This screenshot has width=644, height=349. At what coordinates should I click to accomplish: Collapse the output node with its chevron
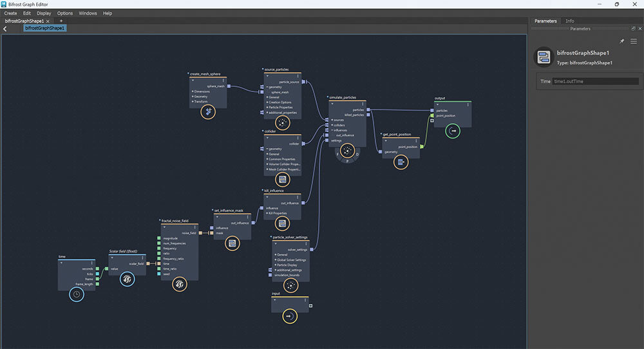(x=437, y=105)
